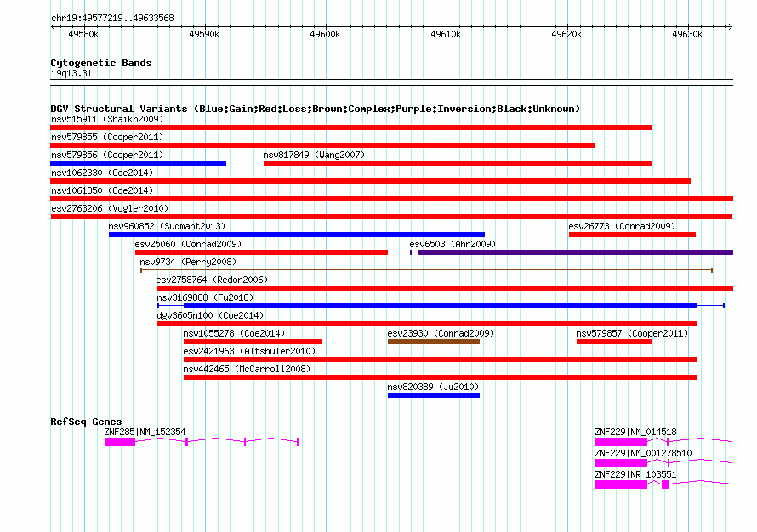The height and width of the screenshot is (532, 757).
Task: Click the nsv3169888 (Fu2018) label
Action: coord(205,297)
